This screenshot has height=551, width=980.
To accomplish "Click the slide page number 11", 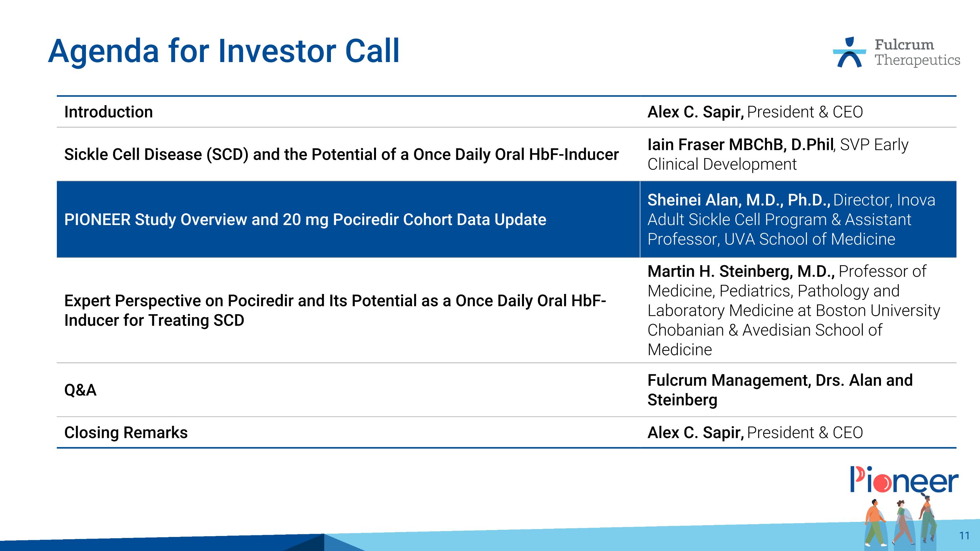I will (x=964, y=536).
